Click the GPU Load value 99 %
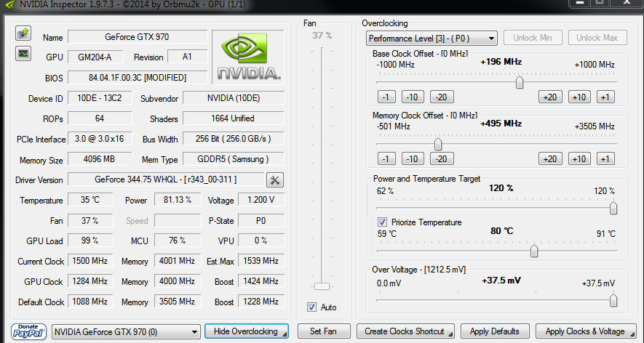 click(90, 241)
